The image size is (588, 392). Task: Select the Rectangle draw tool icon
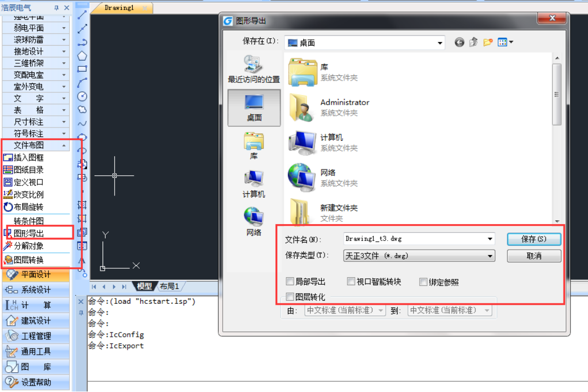point(82,69)
